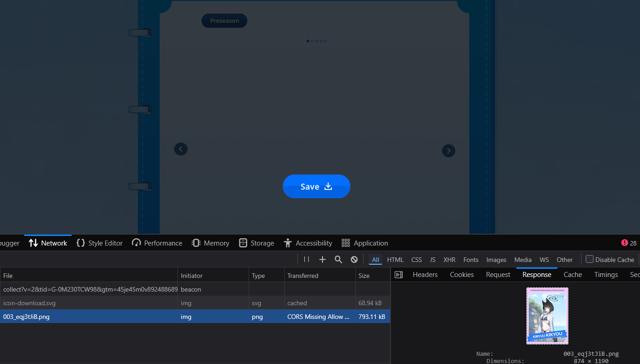640x364 pixels.
Task: Open the network request search icon
Action: (338, 259)
